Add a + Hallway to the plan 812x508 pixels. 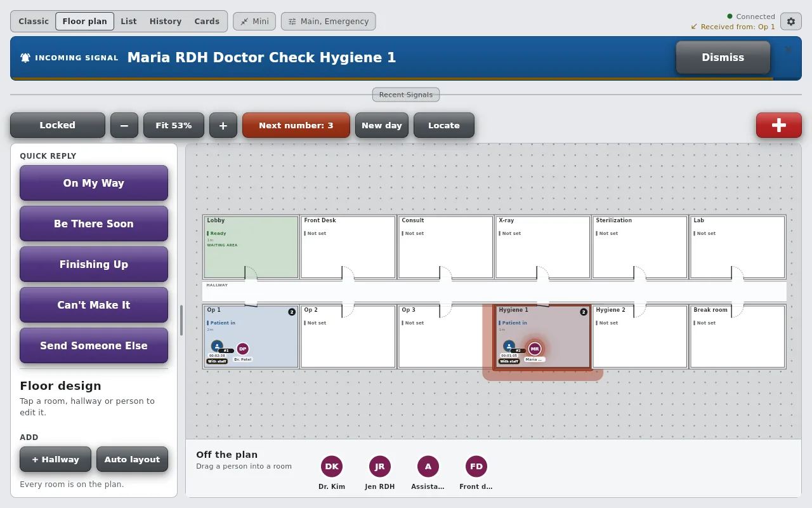point(56,459)
